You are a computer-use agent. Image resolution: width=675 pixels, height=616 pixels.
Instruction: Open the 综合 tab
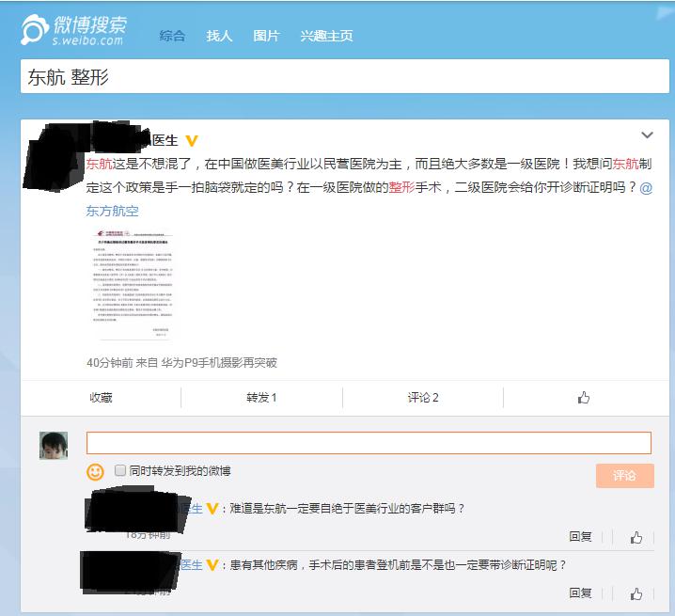pyautogui.click(x=172, y=36)
